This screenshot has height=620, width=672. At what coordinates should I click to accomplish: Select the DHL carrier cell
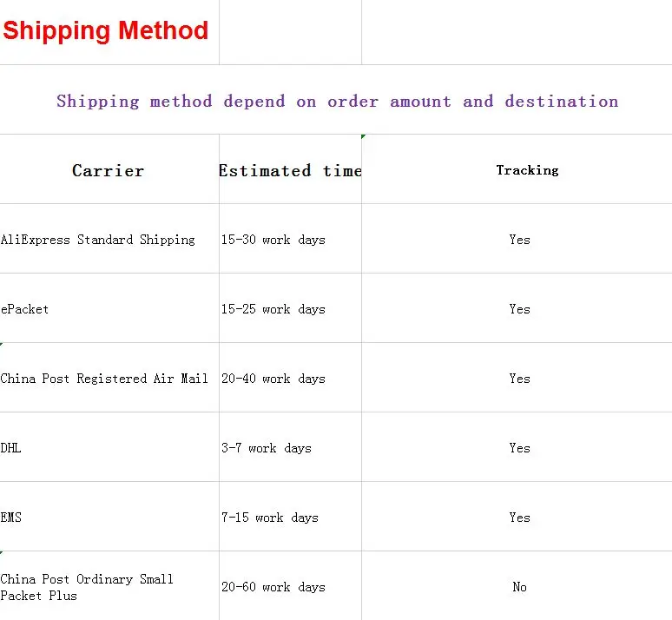pos(11,448)
